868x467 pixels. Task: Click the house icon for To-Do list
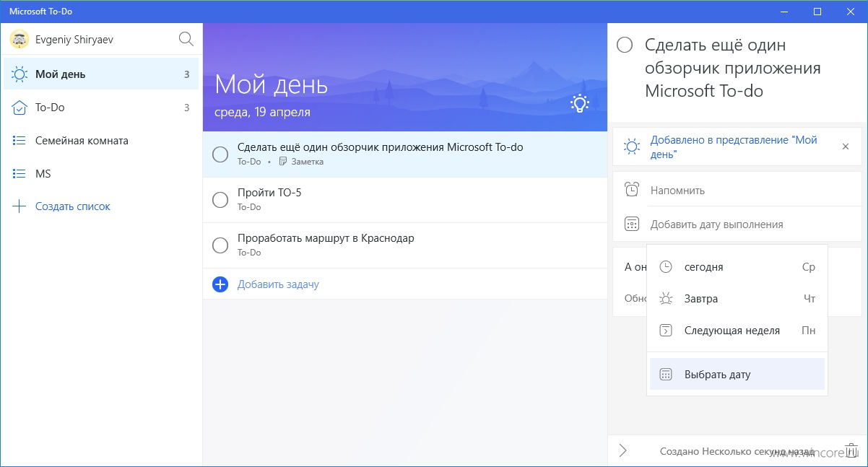(19, 108)
